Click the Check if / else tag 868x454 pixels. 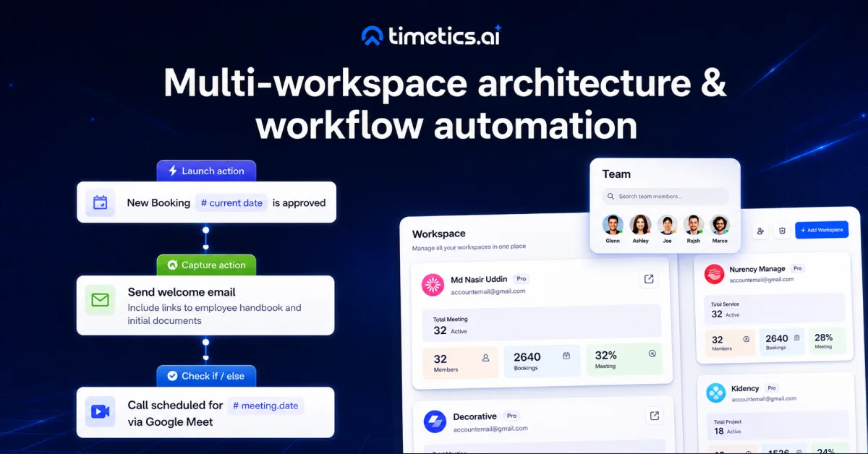click(206, 376)
